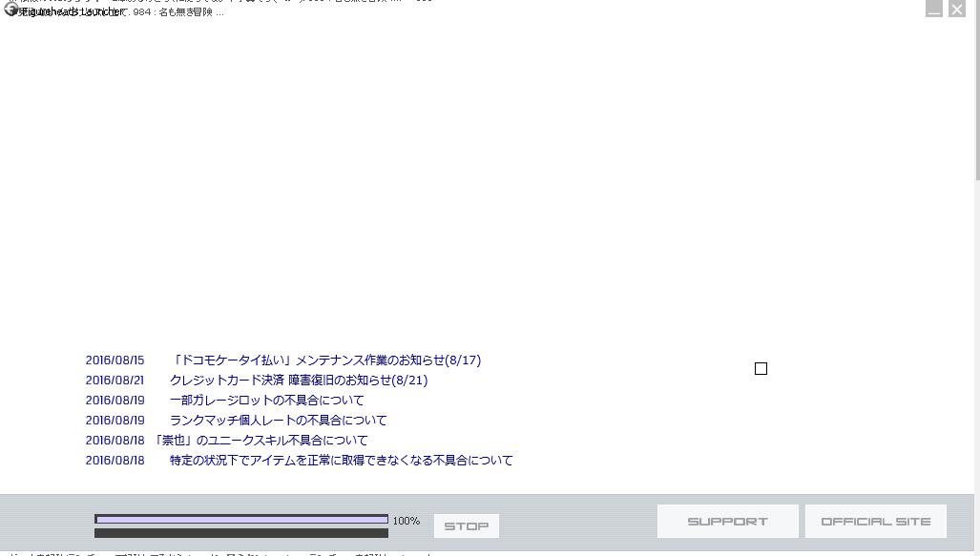Screen dimensions: 980x556
Task: Minimize the launcher window
Action: point(934,10)
